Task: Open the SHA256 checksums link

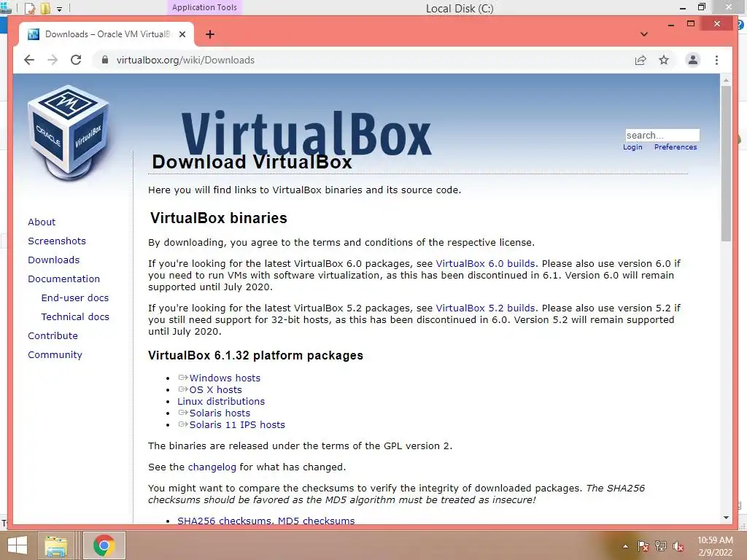Action: (x=224, y=521)
